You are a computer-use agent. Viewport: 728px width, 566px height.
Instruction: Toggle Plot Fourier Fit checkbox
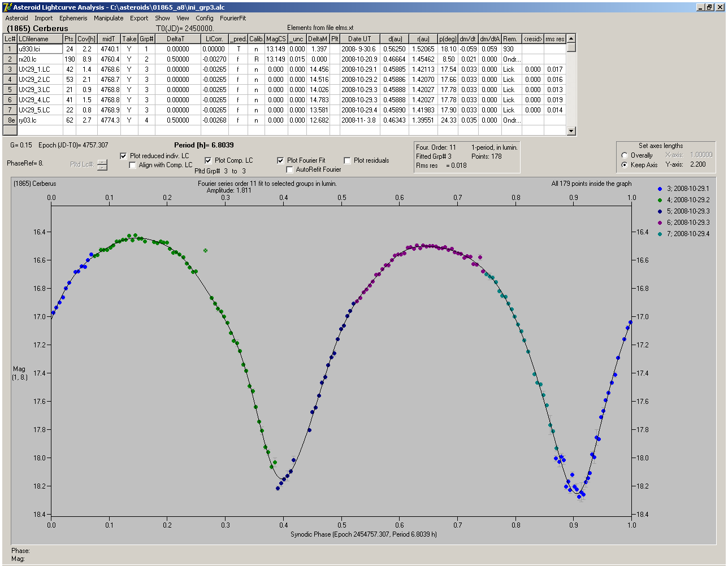280,160
